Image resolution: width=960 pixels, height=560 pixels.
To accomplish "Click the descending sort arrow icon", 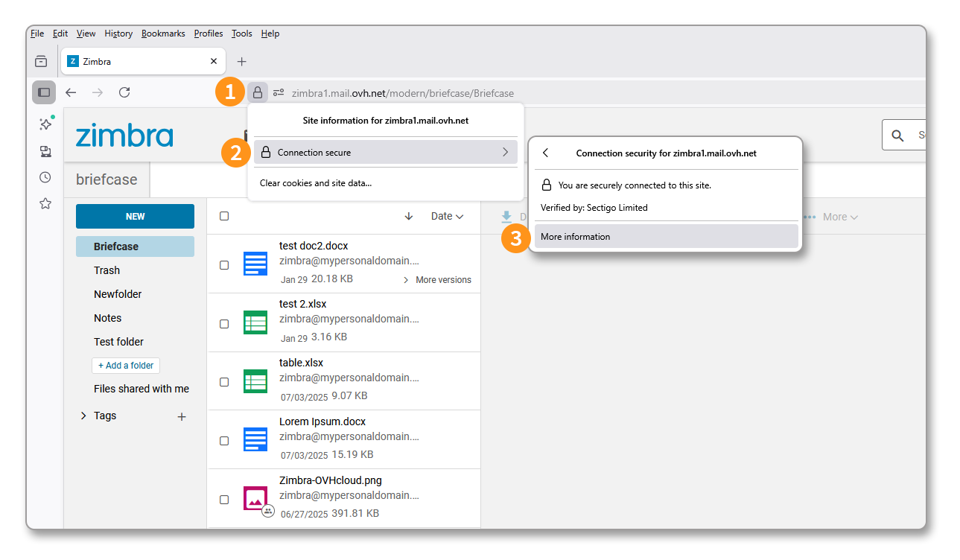I will tap(409, 216).
